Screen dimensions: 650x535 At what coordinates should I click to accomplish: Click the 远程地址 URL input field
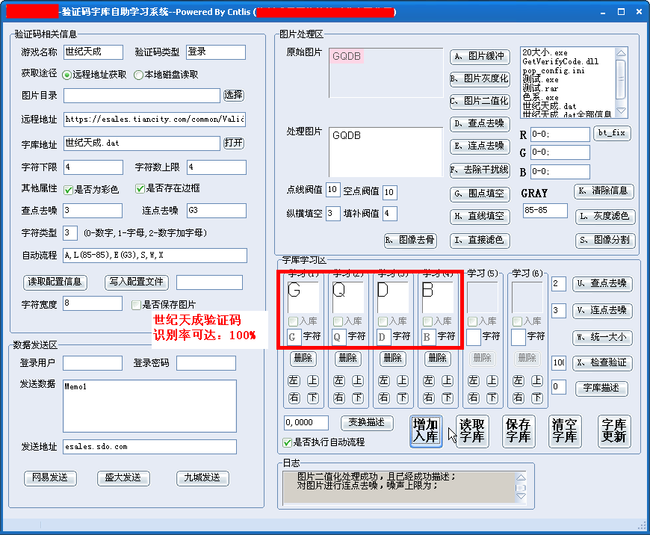click(155, 119)
